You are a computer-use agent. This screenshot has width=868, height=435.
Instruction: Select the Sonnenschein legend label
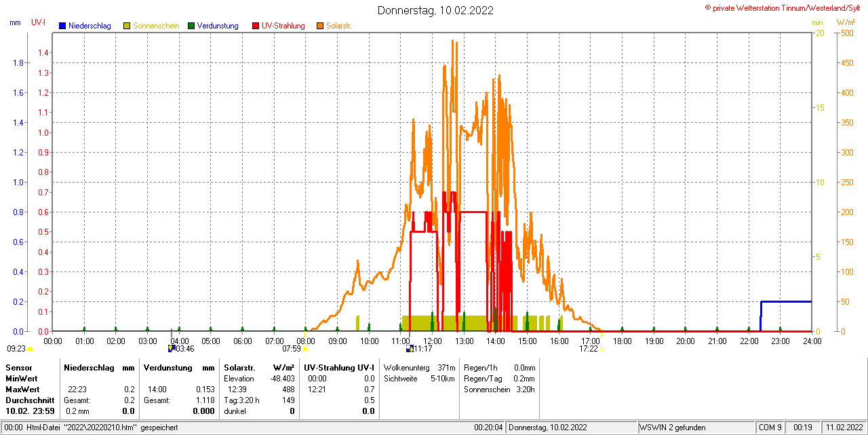(x=156, y=26)
